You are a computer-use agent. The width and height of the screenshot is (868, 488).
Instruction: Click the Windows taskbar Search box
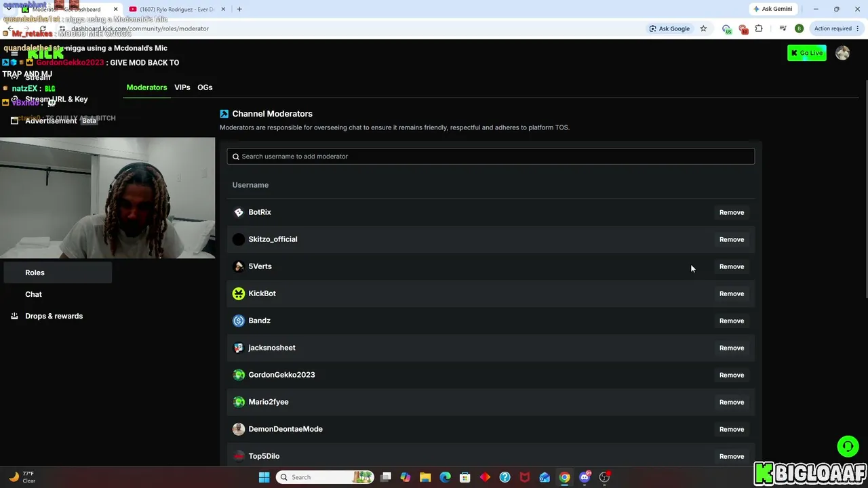click(325, 477)
